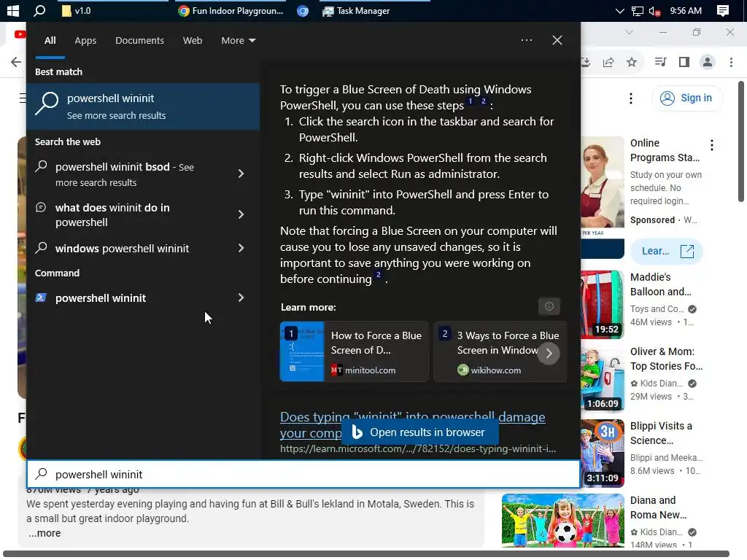This screenshot has height=560, width=747.
Task: Open the Task Manager taskbar item
Action: [x=356, y=10]
